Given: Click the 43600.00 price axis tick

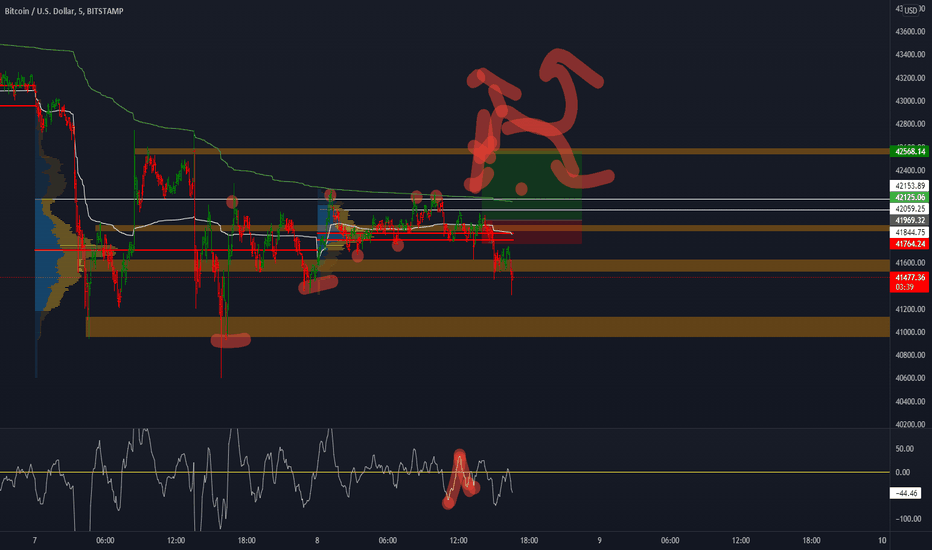Looking at the screenshot, I should (910, 31).
